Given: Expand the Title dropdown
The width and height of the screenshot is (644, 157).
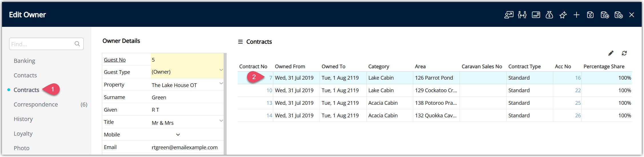Looking at the screenshot, I should [221, 121].
